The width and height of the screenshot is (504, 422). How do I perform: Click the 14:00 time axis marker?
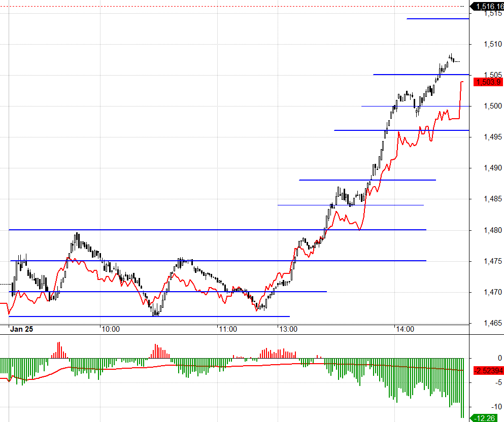[x=405, y=329]
